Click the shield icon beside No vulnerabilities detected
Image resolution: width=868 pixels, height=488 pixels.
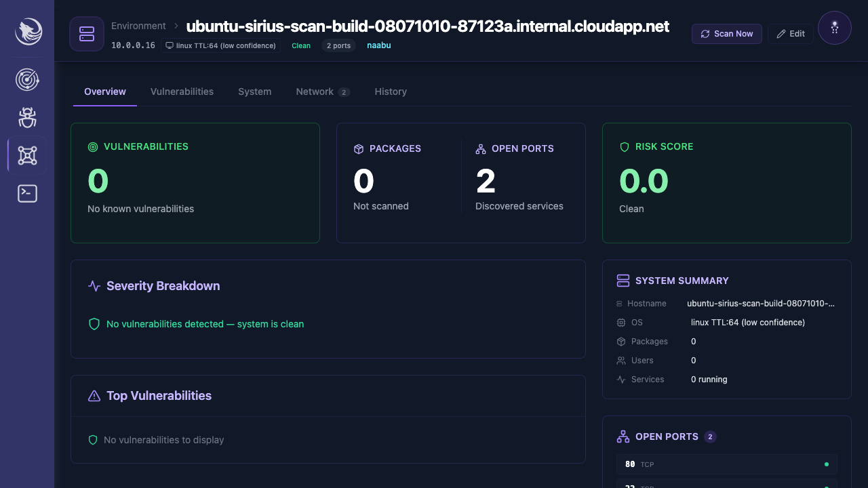coord(94,324)
